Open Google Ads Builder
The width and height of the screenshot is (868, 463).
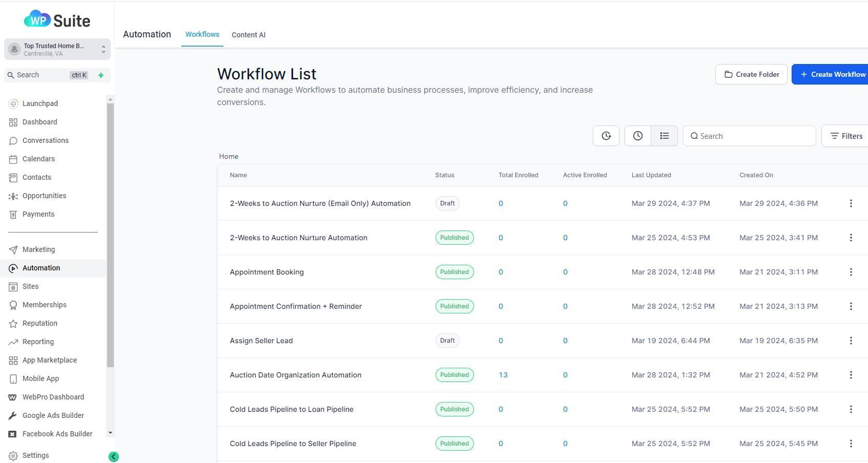[x=53, y=415]
